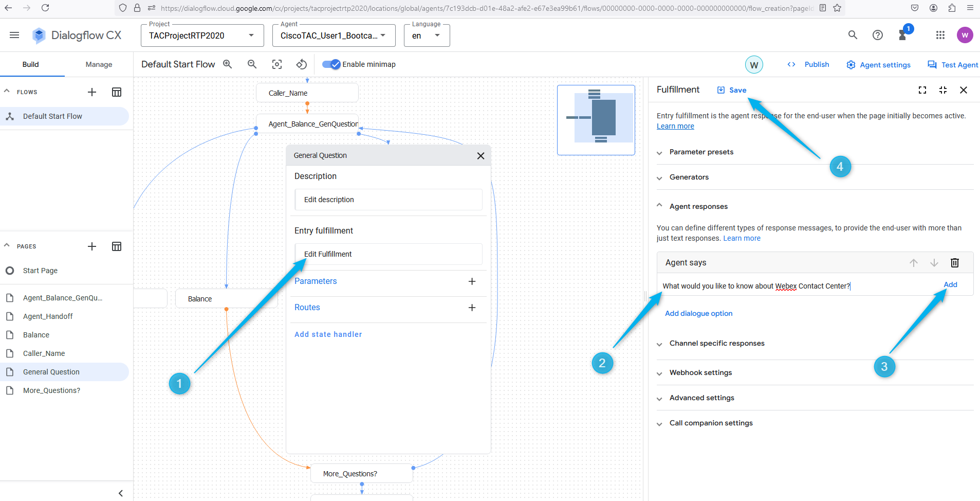This screenshot has height=501, width=980.
Task: Collapse the PAGES section chevron
Action: click(x=7, y=245)
